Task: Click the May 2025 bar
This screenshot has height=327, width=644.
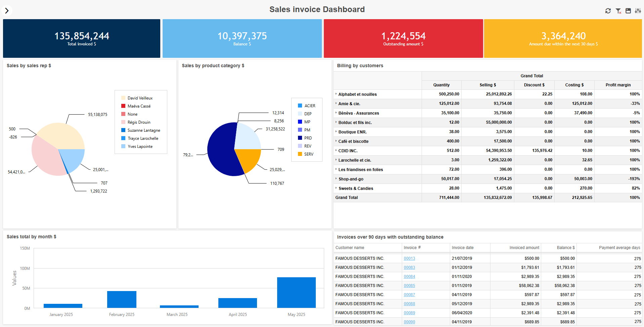Action: (296, 292)
